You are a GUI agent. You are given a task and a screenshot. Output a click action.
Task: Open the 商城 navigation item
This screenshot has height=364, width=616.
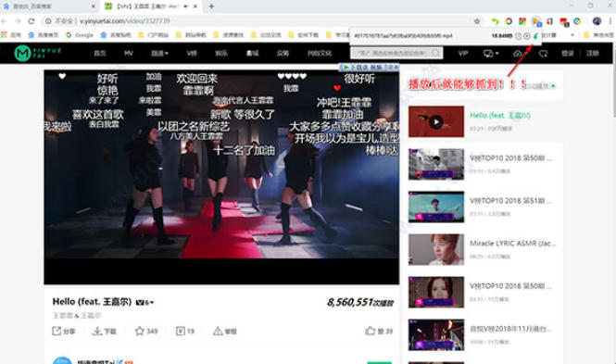tap(252, 53)
